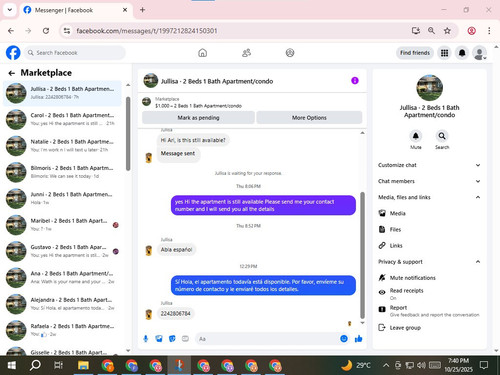Screen dimensions: 500x375
Task: Focus the Search Facebook field
Action: [74, 53]
